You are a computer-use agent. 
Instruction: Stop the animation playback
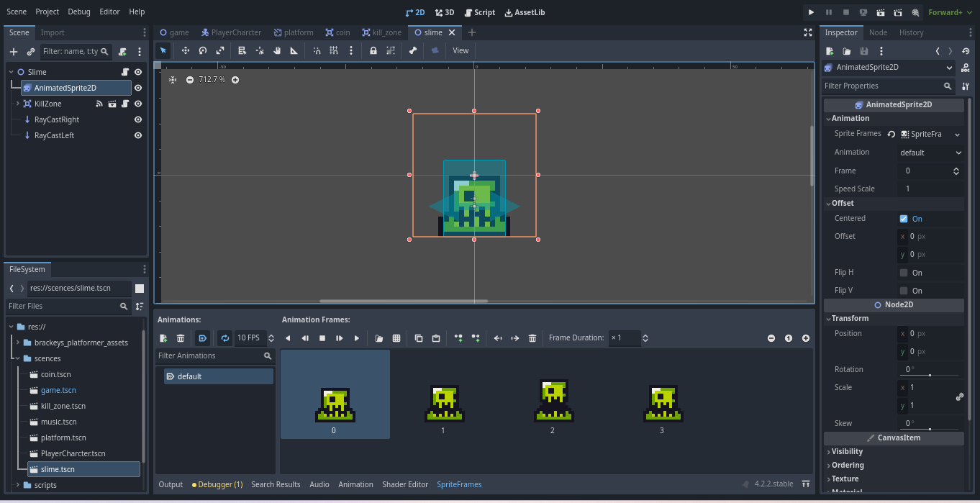click(x=322, y=338)
